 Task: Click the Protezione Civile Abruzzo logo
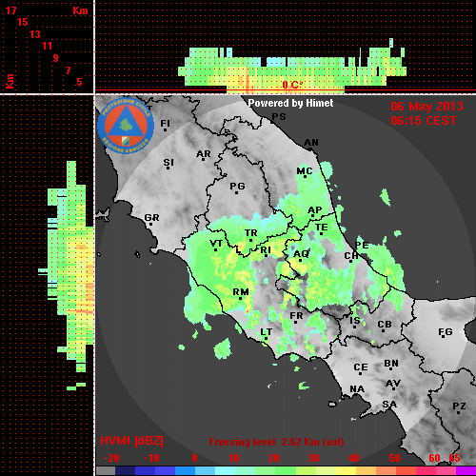[x=126, y=127]
